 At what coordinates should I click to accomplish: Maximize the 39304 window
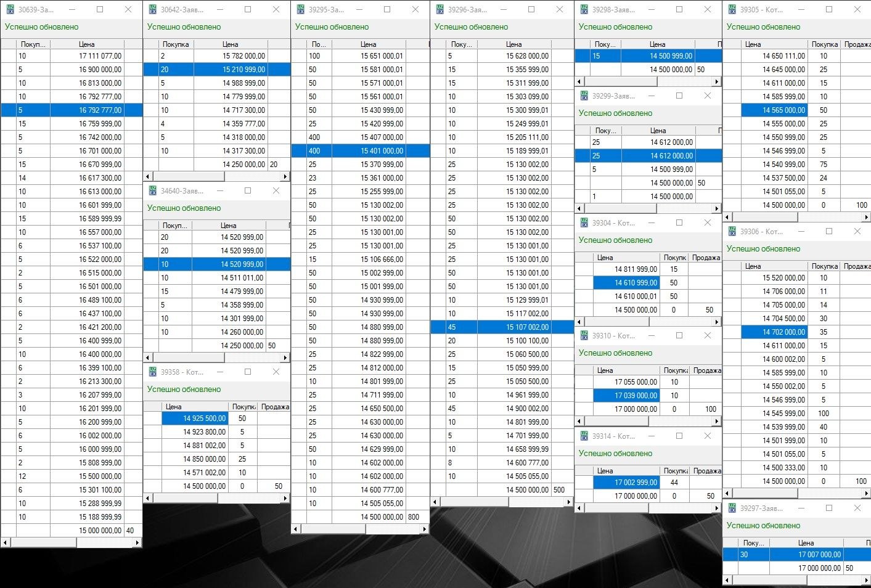[679, 223]
